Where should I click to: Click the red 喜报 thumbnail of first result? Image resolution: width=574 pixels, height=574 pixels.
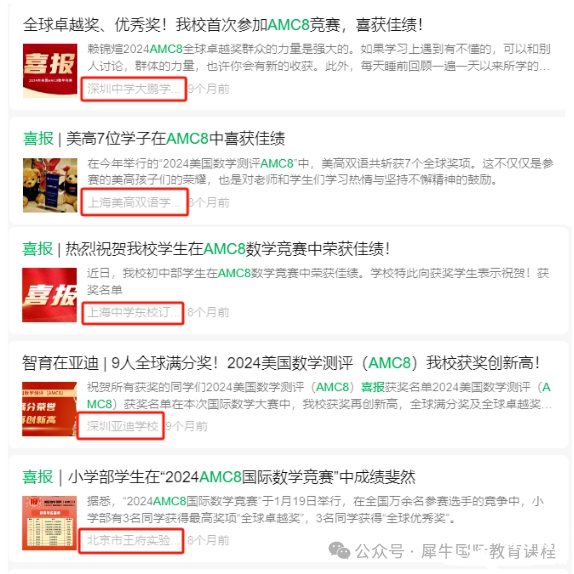[50, 71]
